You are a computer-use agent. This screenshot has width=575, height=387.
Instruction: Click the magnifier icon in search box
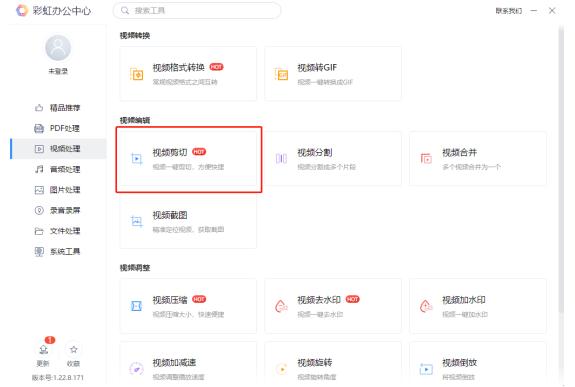pyautogui.click(x=125, y=11)
